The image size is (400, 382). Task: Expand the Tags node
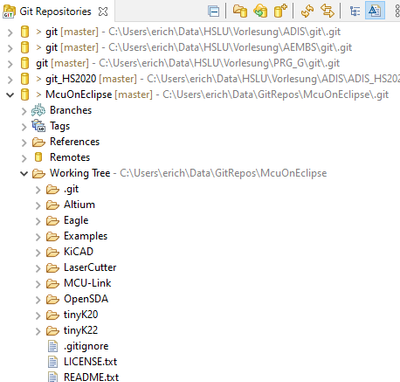click(x=24, y=127)
